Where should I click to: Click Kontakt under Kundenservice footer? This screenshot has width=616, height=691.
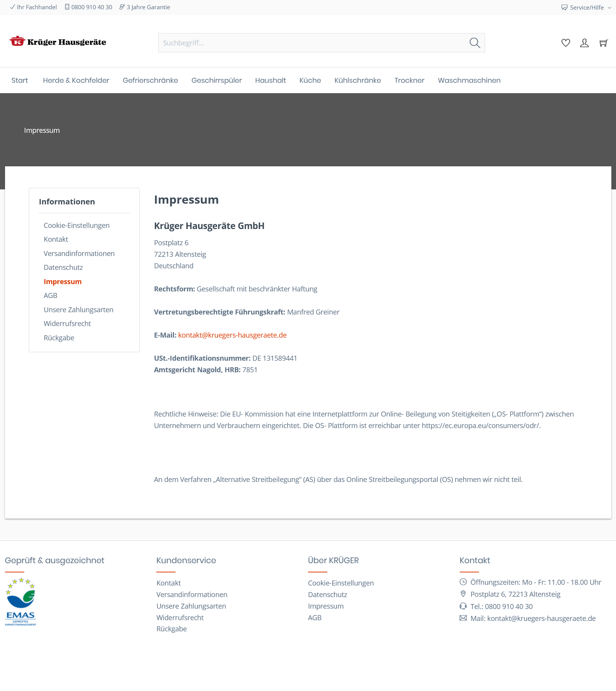tap(169, 583)
